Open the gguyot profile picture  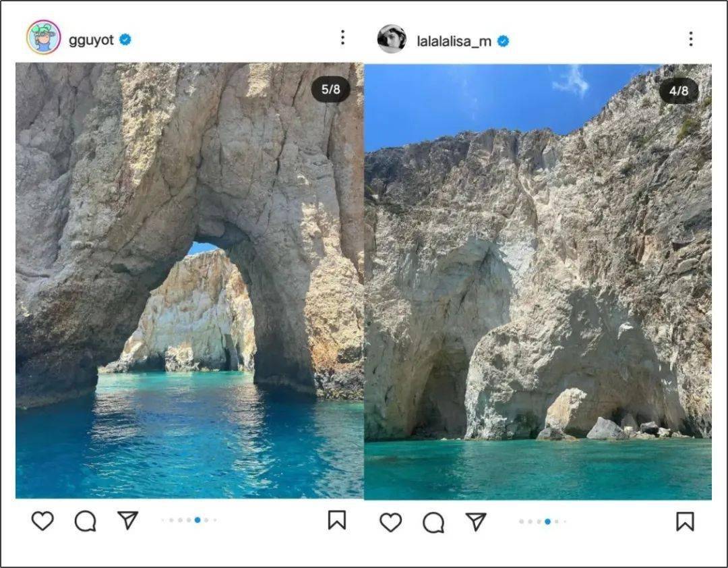44,38
